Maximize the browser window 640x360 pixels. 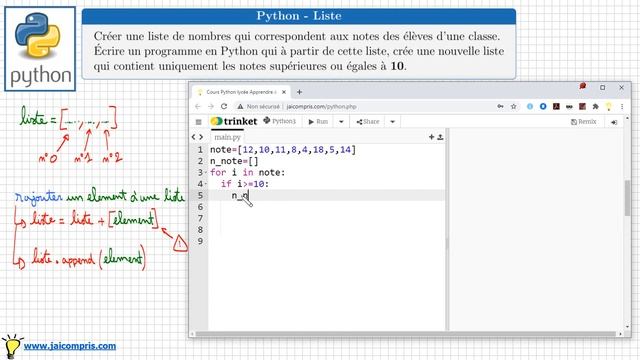(602, 87)
